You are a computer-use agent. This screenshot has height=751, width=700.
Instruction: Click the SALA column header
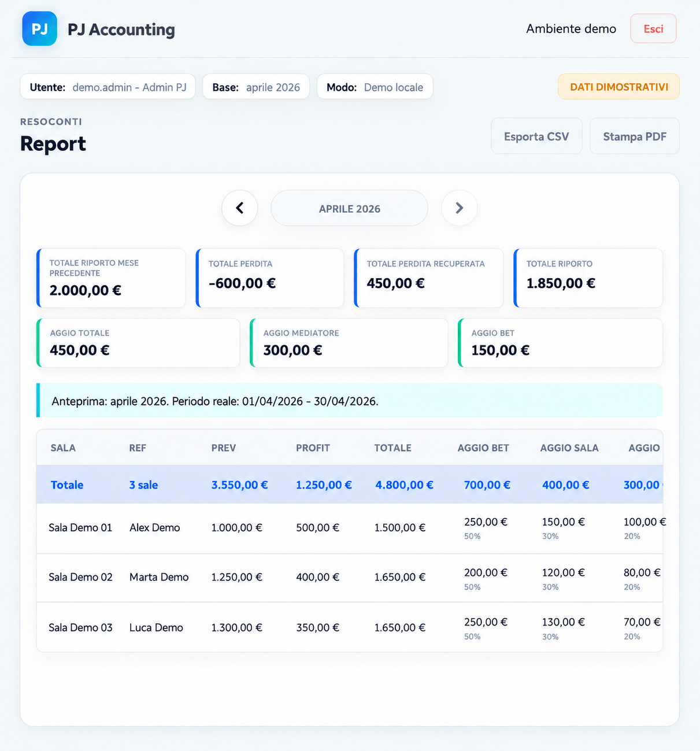click(63, 447)
